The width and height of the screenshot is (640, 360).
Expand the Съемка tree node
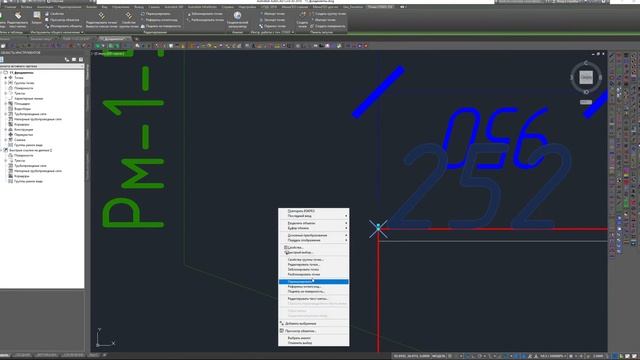[6, 140]
